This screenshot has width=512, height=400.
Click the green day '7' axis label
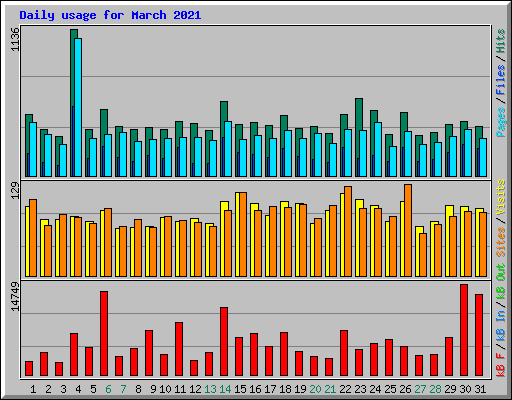coord(123,389)
